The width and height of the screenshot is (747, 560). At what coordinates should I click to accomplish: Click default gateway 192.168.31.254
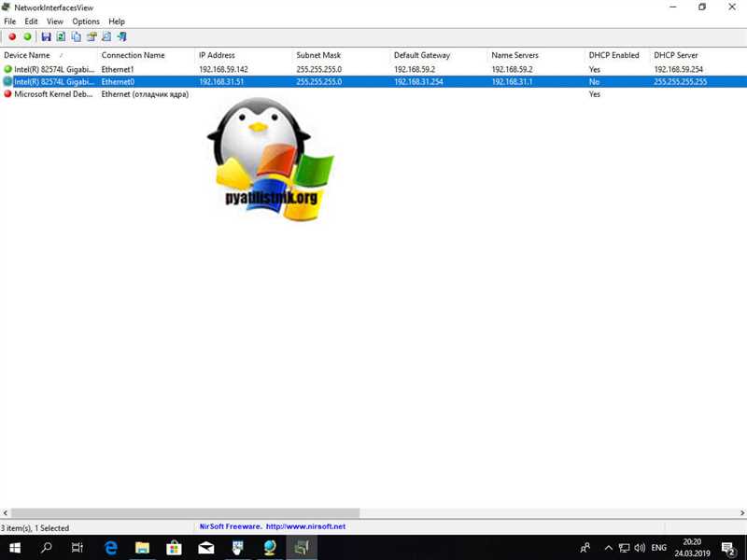click(418, 81)
